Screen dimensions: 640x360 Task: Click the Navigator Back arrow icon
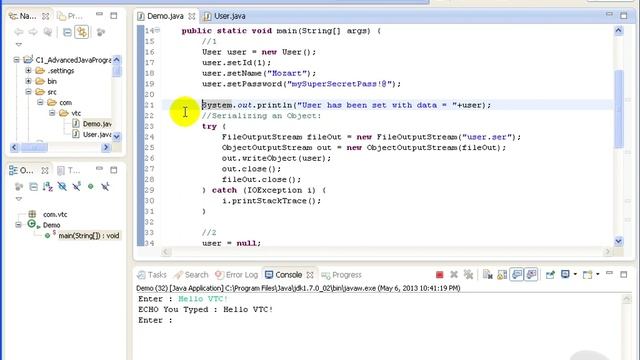tap(19, 32)
